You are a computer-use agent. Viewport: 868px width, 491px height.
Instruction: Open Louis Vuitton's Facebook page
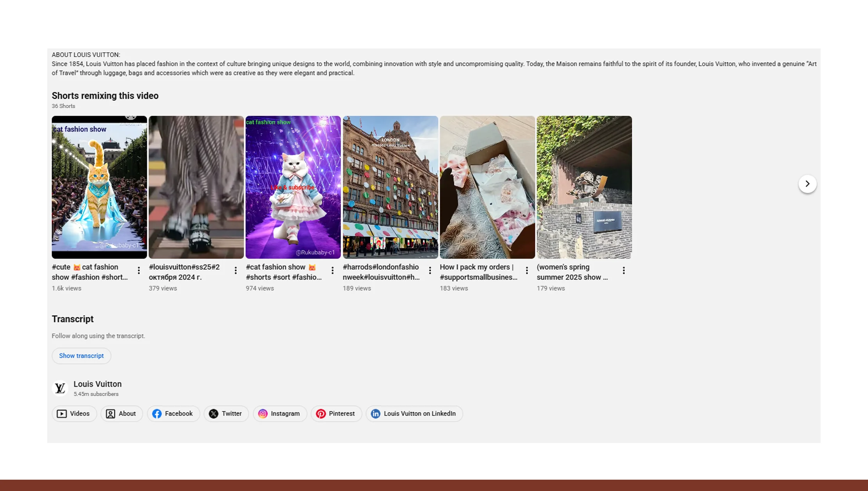coord(173,414)
